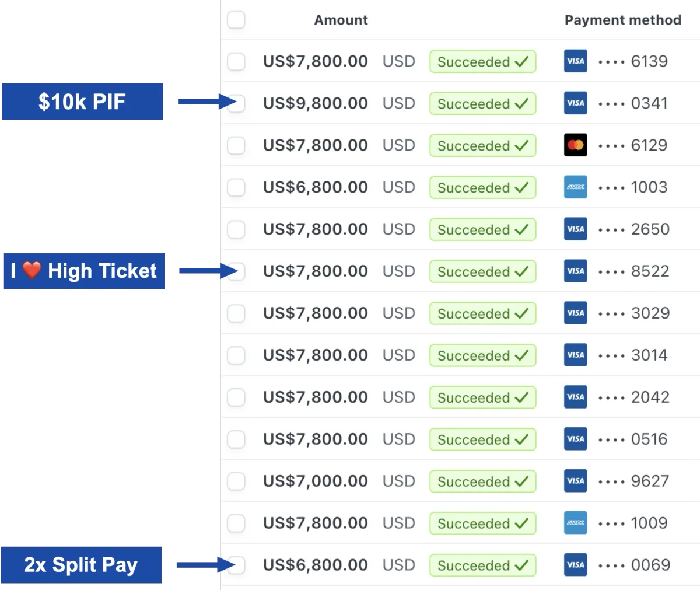Image resolution: width=700 pixels, height=590 pixels.
Task: Select the checkbox for the US$7,000.00 payment
Action: 236,481
